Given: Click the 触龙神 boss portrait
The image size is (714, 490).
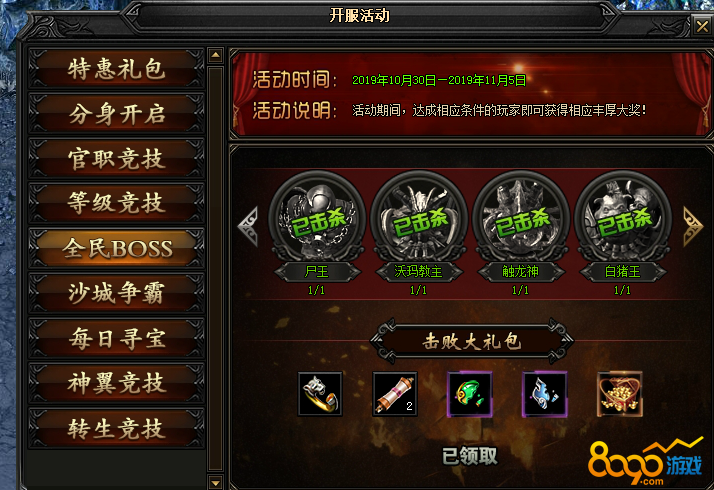Looking at the screenshot, I should tap(521, 215).
